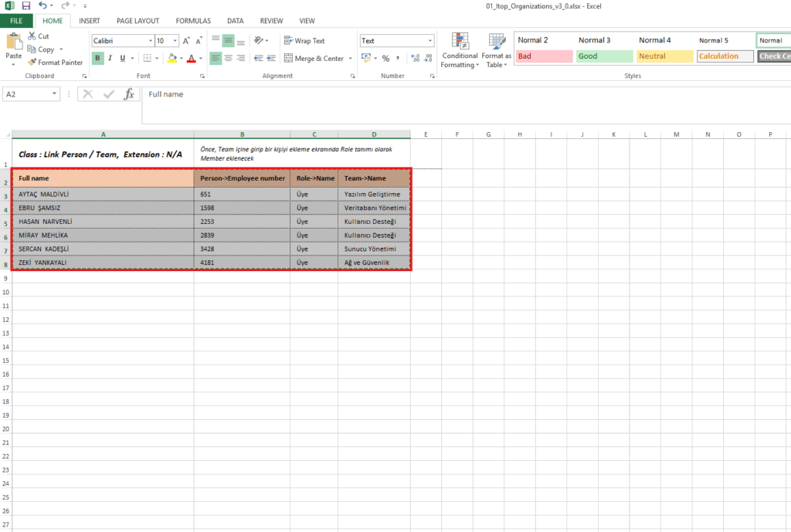Expand the Name Box dropdown
Viewport: 791px width, 532px height.
click(54, 93)
